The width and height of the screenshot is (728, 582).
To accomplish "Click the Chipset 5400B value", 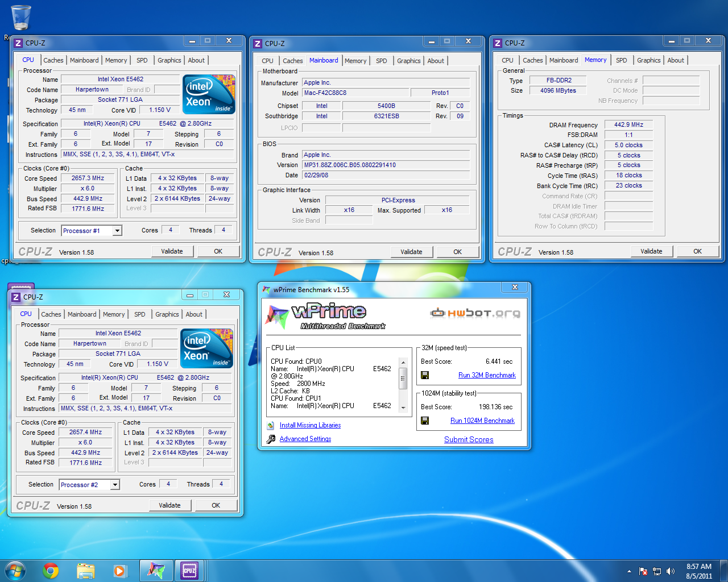I will click(386, 106).
